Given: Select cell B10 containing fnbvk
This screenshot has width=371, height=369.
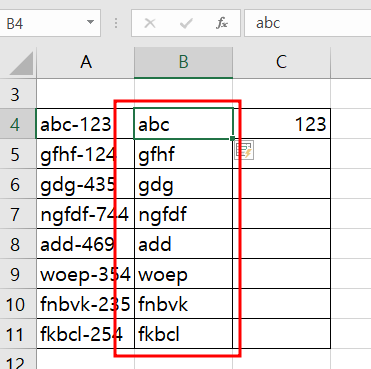Looking at the screenshot, I should [x=183, y=304].
